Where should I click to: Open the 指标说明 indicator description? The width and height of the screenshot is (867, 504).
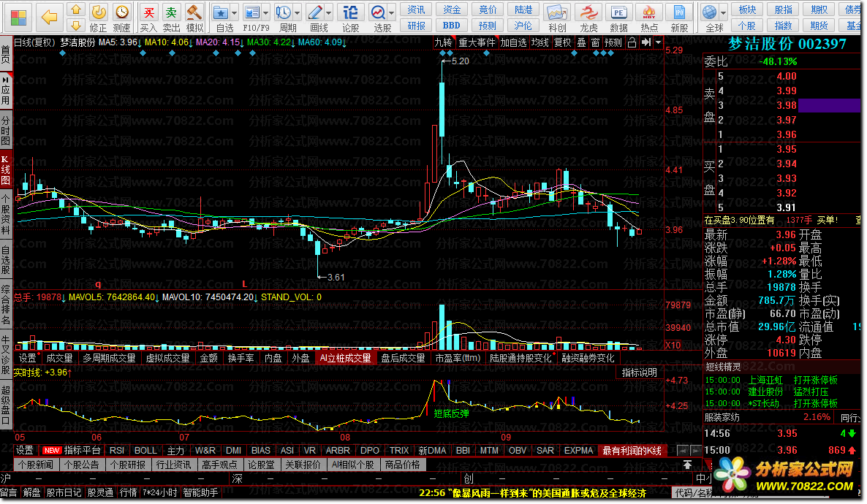coord(639,373)
